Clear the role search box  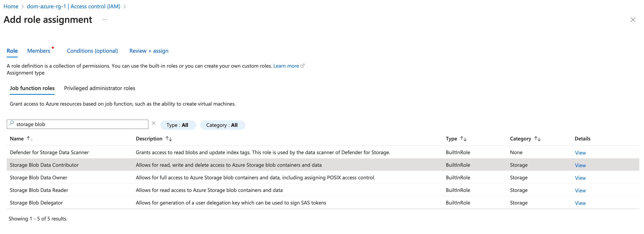(x=153, y=123)
